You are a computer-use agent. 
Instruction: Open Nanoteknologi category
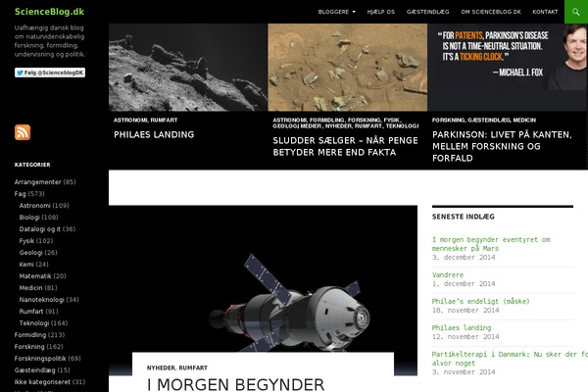(x=41, y=299)
